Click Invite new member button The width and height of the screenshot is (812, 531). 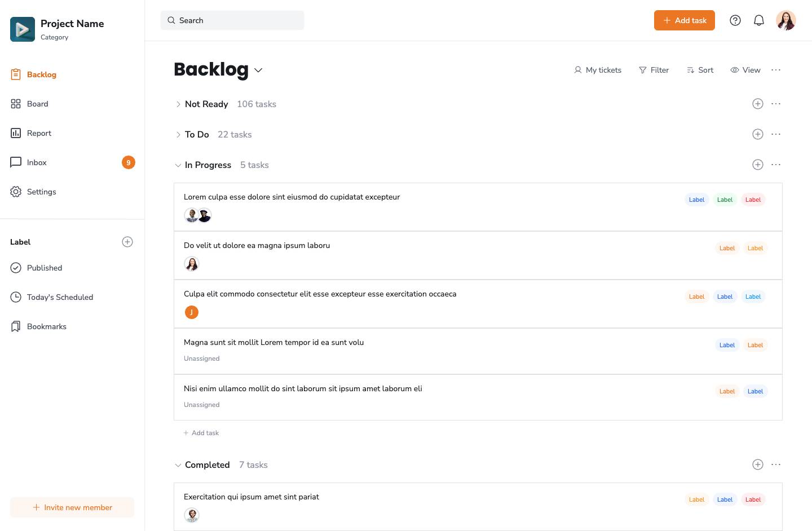click(x=72, y=507)
